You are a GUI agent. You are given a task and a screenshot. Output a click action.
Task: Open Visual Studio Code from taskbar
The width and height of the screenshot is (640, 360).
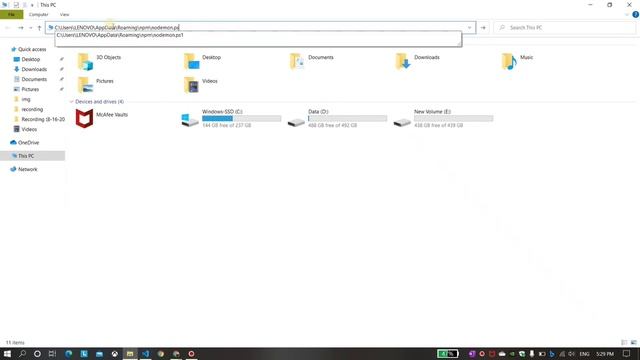point(145,354)
